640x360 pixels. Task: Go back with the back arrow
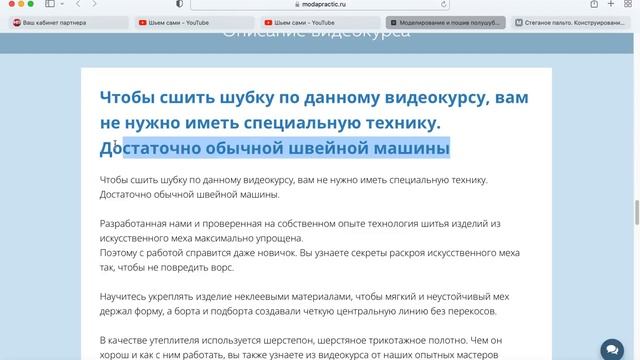click(x=78, y=4)
